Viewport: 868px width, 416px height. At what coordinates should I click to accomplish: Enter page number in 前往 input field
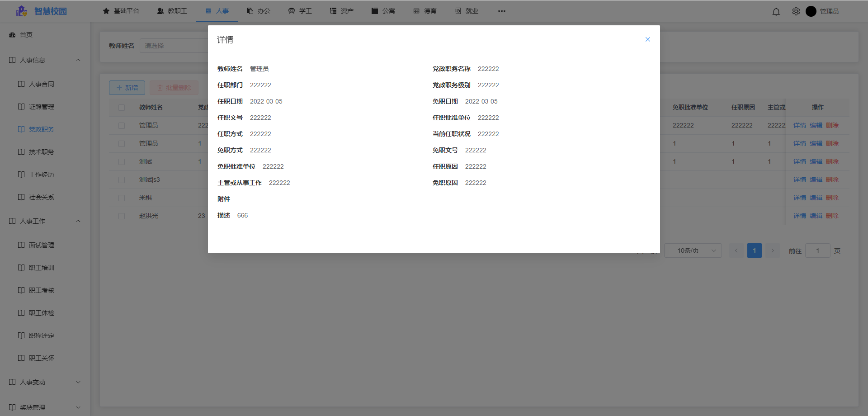(817, 250)
